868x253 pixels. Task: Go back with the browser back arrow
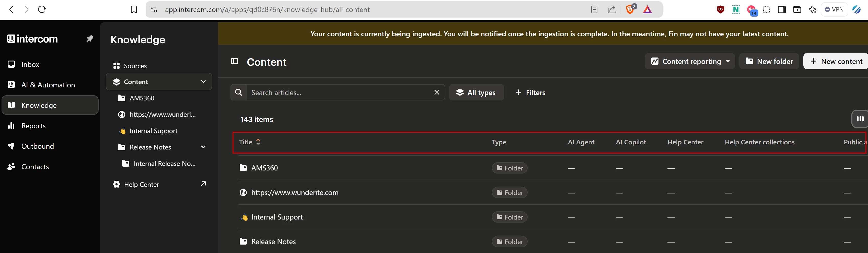pos(11,9)
